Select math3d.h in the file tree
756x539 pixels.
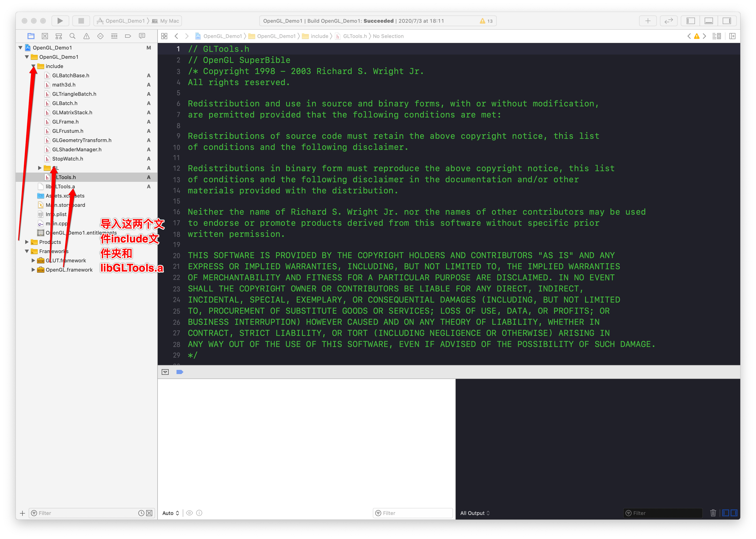pos(64,85)
